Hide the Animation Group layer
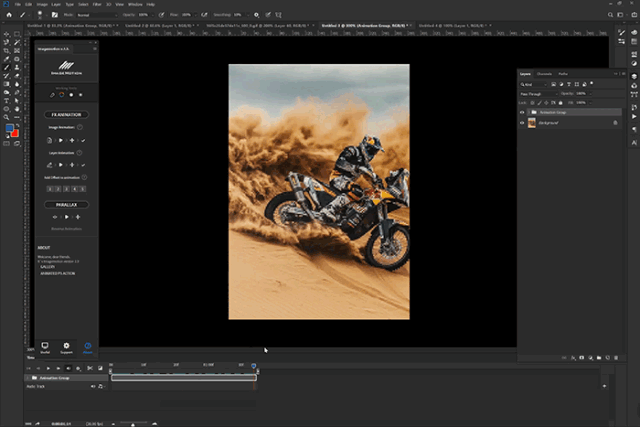The width and height of the screenshot is (640, 427). (522, 113)
